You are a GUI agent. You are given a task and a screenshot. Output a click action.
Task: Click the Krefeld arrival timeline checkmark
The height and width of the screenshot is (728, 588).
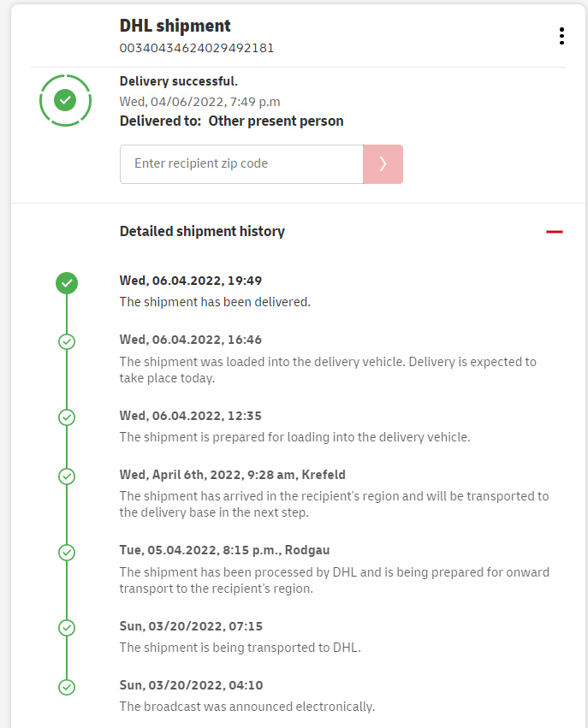point(67,476)
